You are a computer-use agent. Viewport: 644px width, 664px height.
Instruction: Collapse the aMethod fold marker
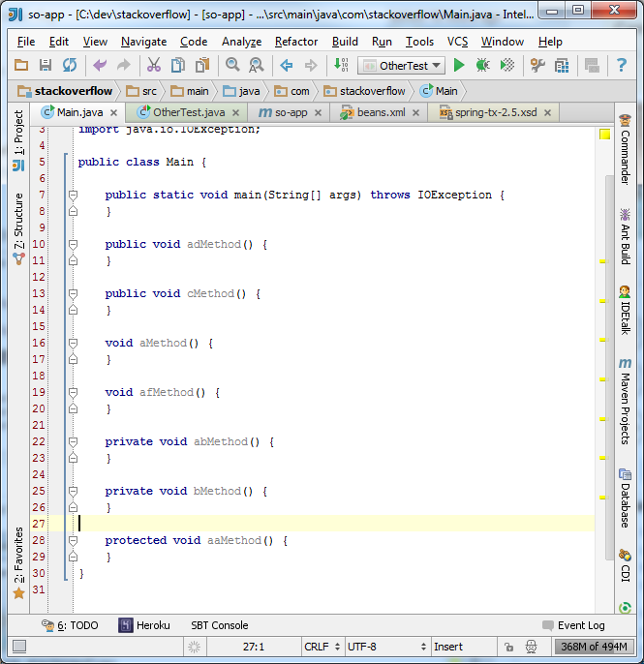click(73, 343)
